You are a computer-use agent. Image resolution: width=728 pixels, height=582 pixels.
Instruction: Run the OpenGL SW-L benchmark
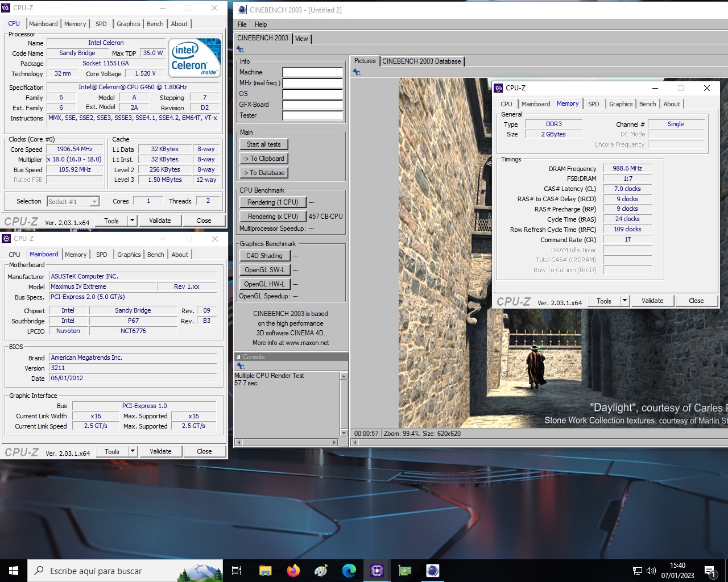pos(264,270)
